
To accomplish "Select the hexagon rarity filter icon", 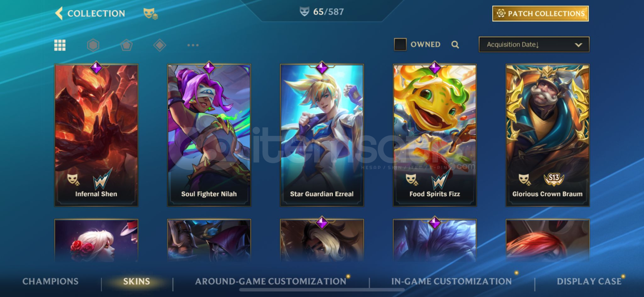I will [x=93, y=45].
